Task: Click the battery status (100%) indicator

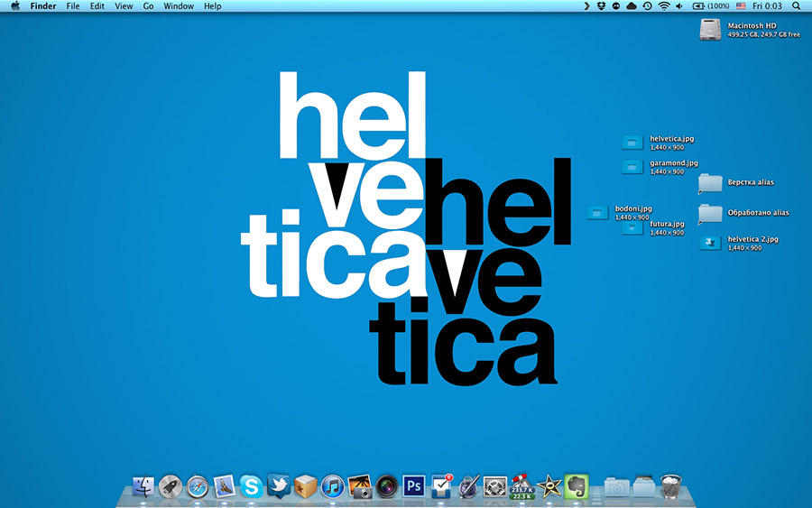Action: pyautogui.click(x=711, y=6)
